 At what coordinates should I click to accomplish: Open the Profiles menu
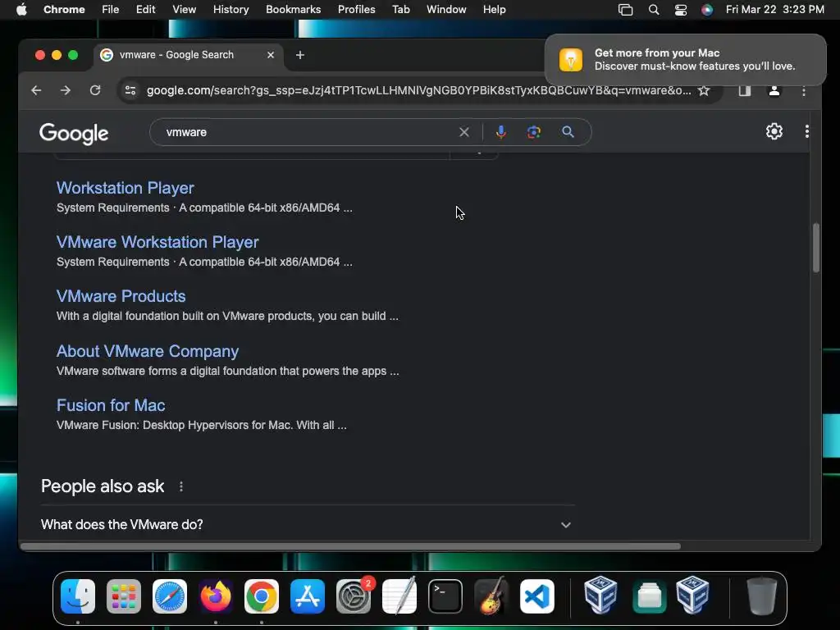click(x=356, y=10)
